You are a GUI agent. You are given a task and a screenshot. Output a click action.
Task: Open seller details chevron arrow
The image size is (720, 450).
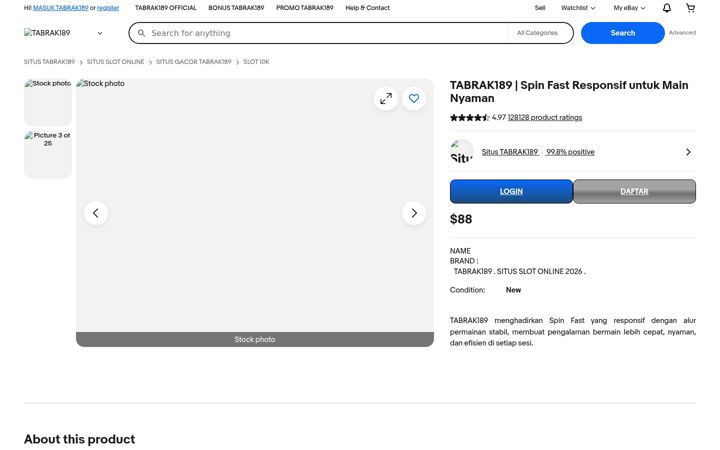pyautogui.click(x=688, y=152)
